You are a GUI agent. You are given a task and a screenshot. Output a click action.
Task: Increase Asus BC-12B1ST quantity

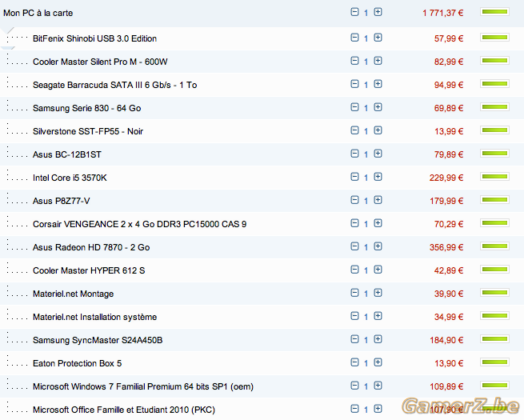(378, 154)
